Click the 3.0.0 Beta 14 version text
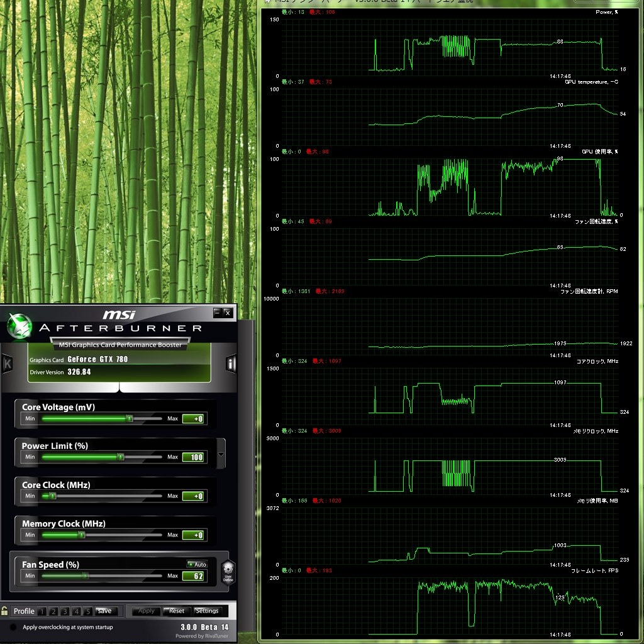Viewport: 644px width, 644px height. (204, 627)
